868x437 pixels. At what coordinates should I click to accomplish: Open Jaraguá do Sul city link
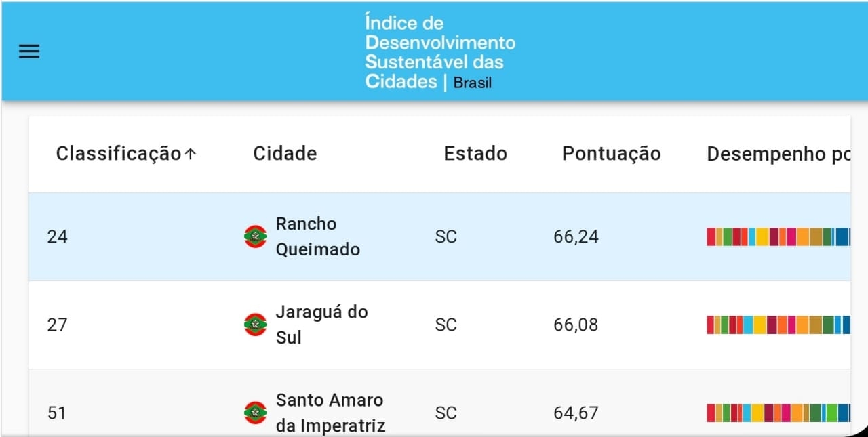(321, 325)
